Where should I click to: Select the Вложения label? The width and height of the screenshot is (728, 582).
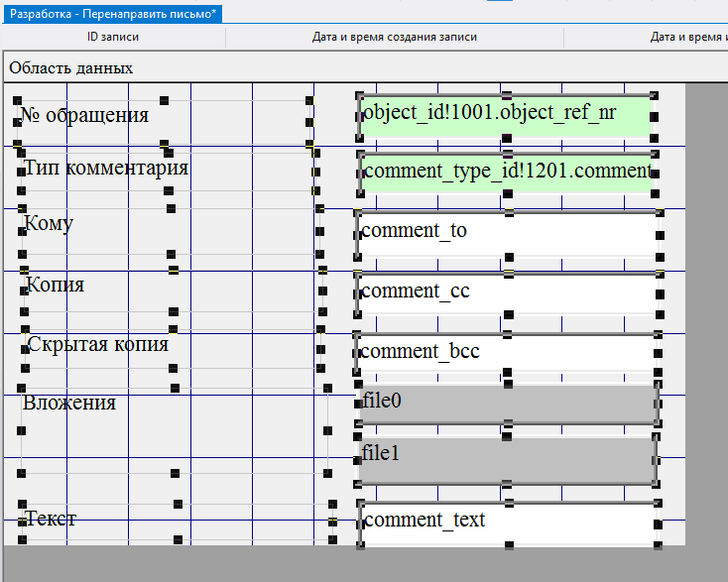click(70, 403)
